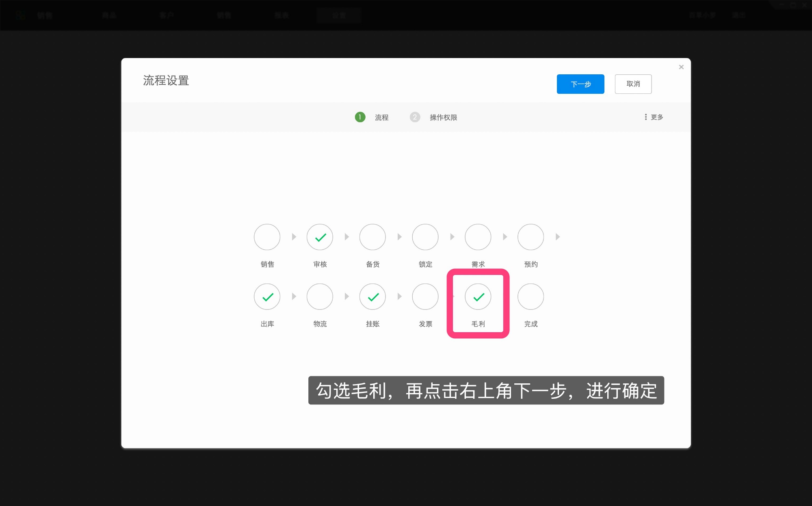Click the 发票 label text
This screenshot has width=812, height=506.
point(426,324)
